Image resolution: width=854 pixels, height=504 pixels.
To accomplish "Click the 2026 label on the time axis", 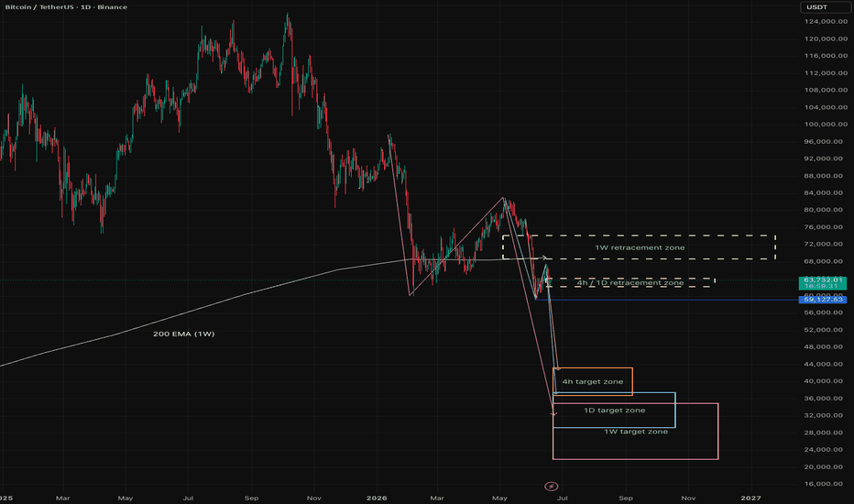I will pyautogui.click(x=377, y=498).
